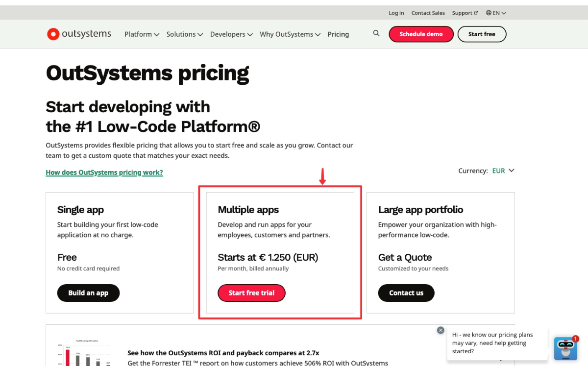Dismiss the chat popup message
Image resolution: width=588 pixels, height=366 pixels.
click(x=441, y=330)
